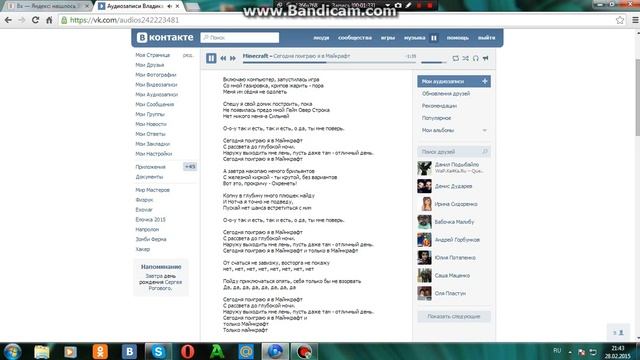
Task: Toggle shuffle playback mode
Action: point(466,58)
